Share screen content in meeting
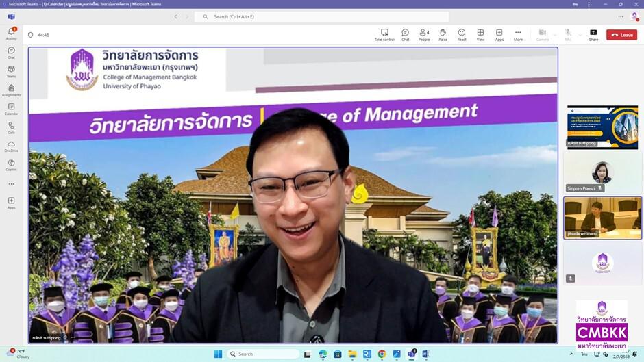The width and height of the screenshot is (644, 362). pyautogui.click(x=593, y=35)
